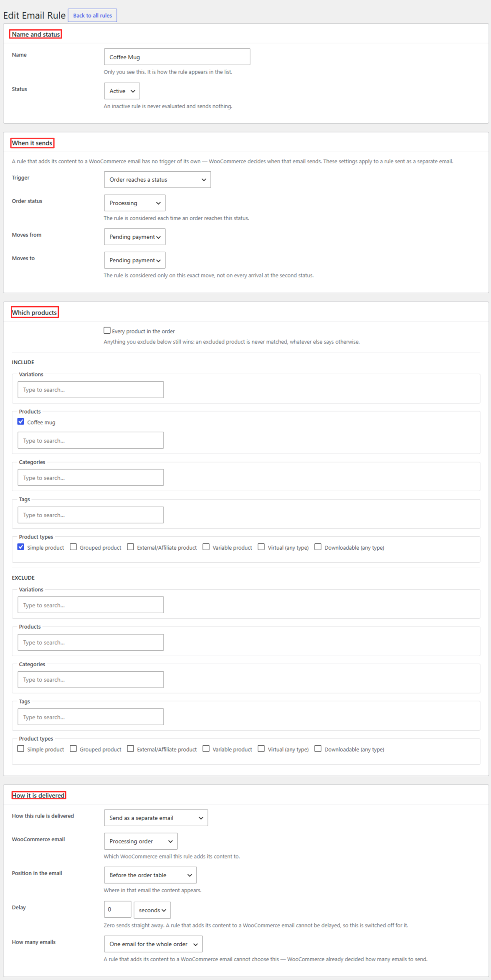Open the WooCommerce email dropdown showing Processing order

pyautogui.click(x=141, y=841)
